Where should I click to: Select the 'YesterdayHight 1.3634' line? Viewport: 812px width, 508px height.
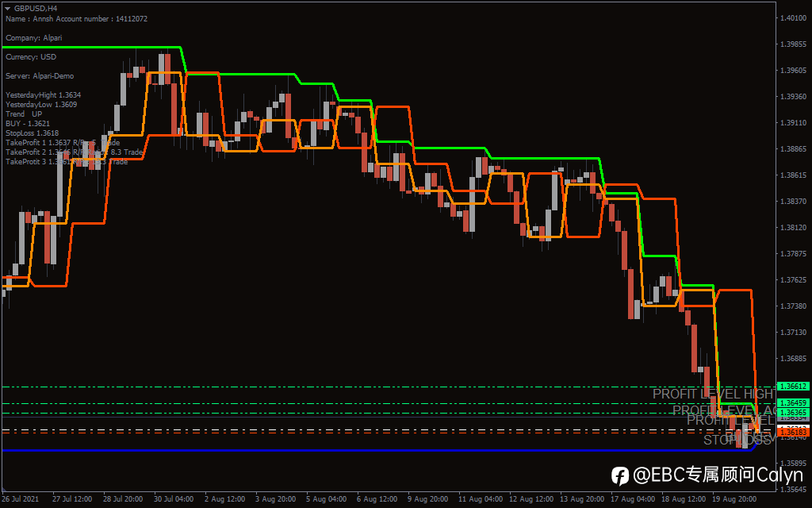[43, 95]
